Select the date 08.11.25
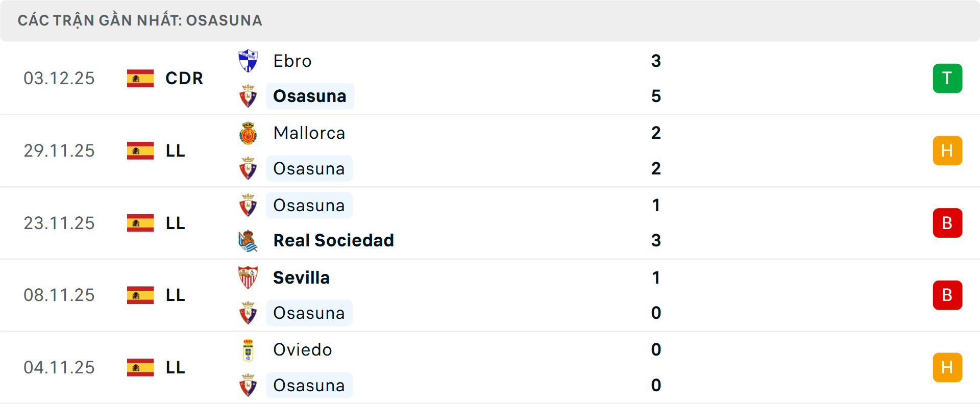Viewport: 980px width, 404px height. click(x=59, y=295)
